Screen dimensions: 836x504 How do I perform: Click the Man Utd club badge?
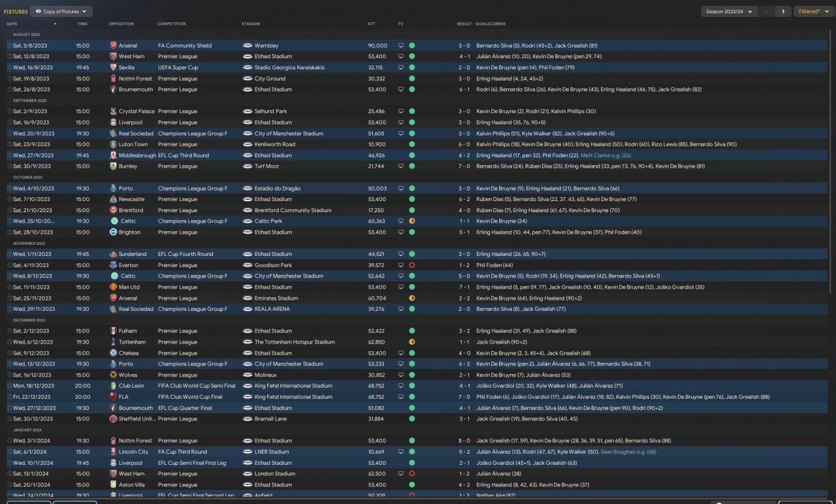[x=114, y=287]
